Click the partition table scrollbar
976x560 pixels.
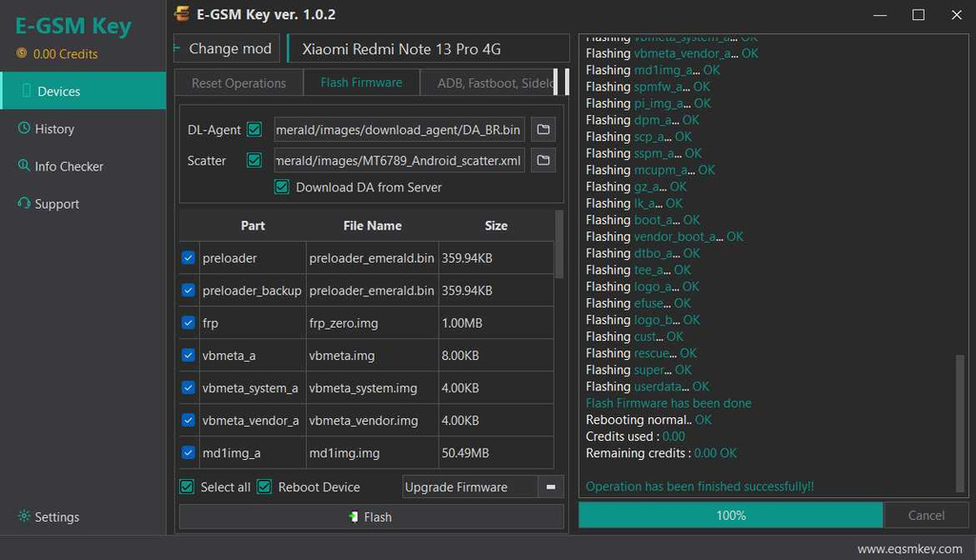coord(559,245)
